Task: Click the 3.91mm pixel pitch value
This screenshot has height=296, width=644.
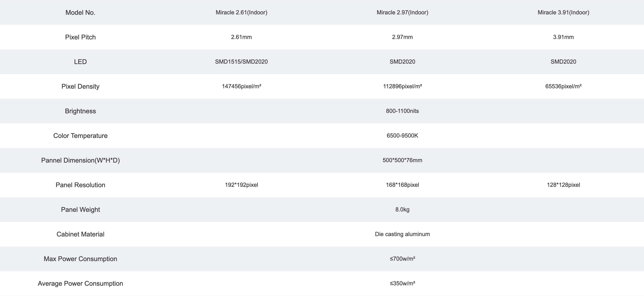Action: [563, 37]
